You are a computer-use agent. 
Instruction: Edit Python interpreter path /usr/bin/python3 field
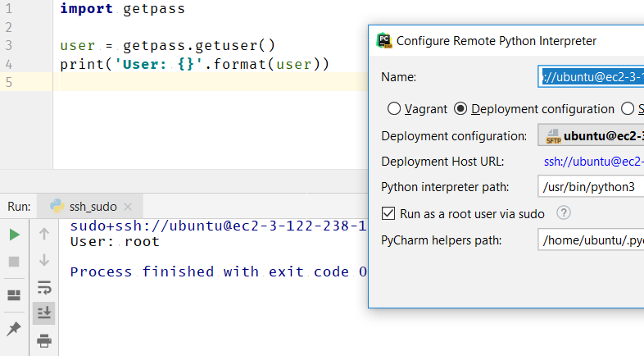click(591, 187)
